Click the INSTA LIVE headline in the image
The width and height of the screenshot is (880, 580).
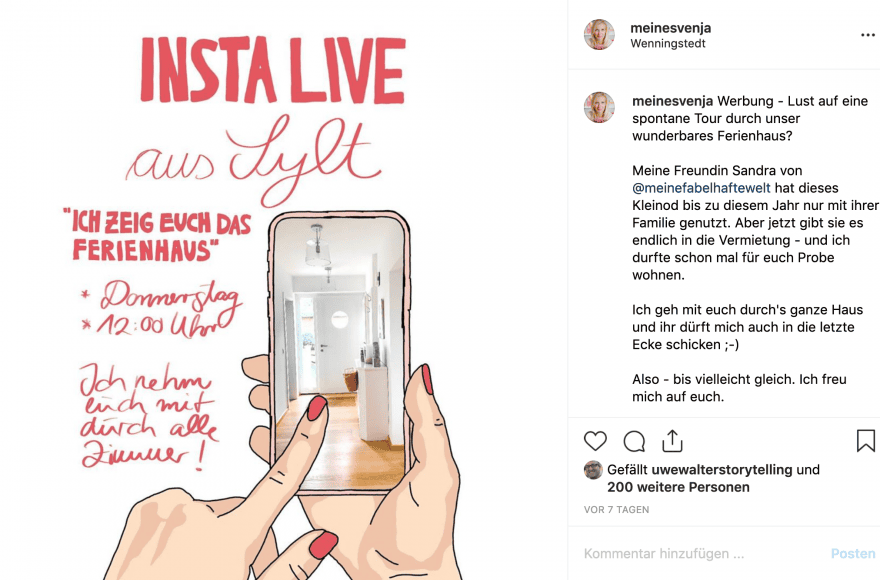click(273, 71)
